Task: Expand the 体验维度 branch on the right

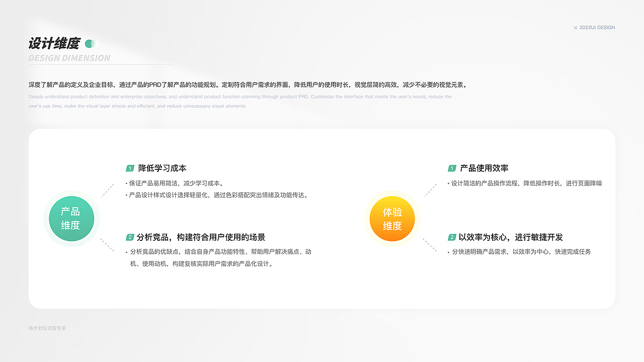Action: tap(392, 218)
